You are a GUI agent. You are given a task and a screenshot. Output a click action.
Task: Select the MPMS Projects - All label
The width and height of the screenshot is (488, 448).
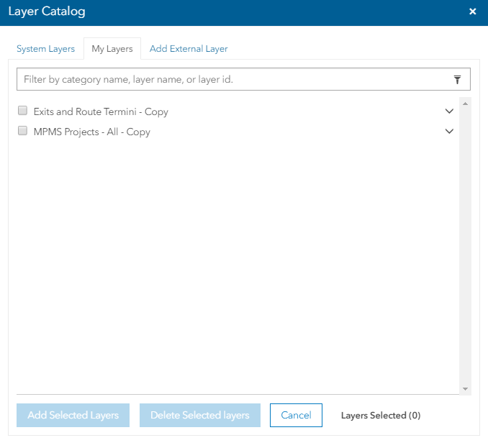coord(91,132)
